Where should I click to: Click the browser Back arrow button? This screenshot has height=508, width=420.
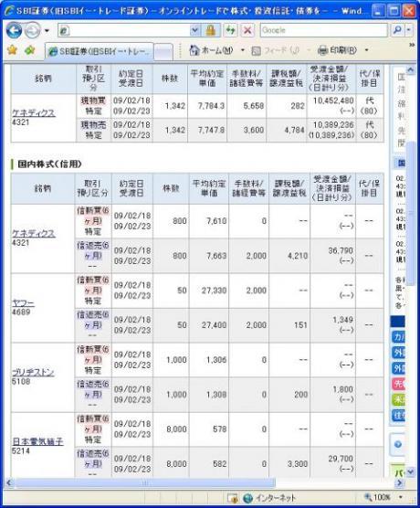pos(15,30)
